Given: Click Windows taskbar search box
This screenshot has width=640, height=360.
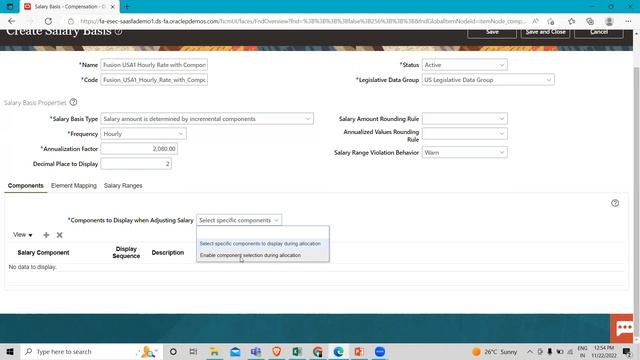Looking at the screenshot, I should (x=90, y=351).
